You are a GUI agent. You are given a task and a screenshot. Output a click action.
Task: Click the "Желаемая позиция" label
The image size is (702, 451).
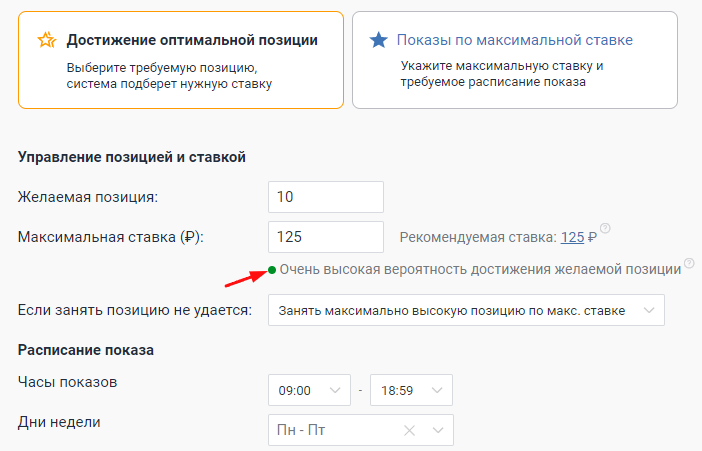pyautogui.click(x=89, y=196)
